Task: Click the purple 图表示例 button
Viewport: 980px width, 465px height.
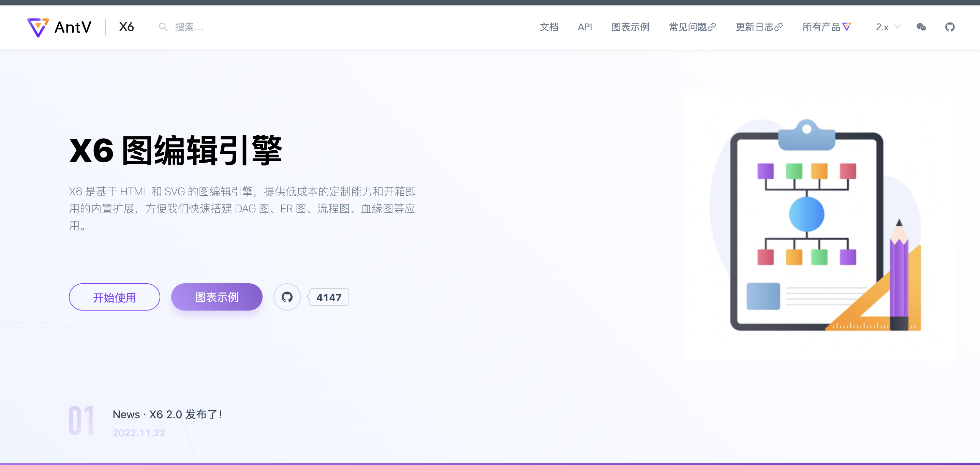Action: (x=217, y=297)
